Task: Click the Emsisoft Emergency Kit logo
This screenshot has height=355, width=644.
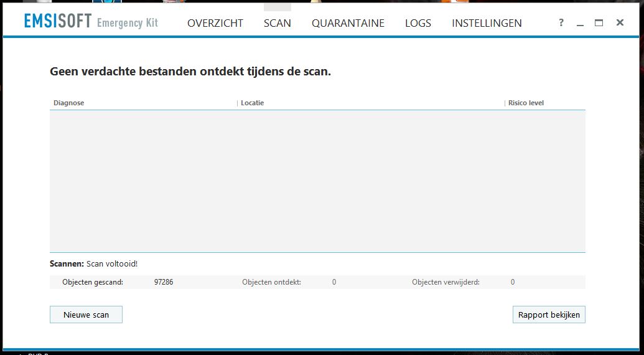Action: [x=91, y=21]
